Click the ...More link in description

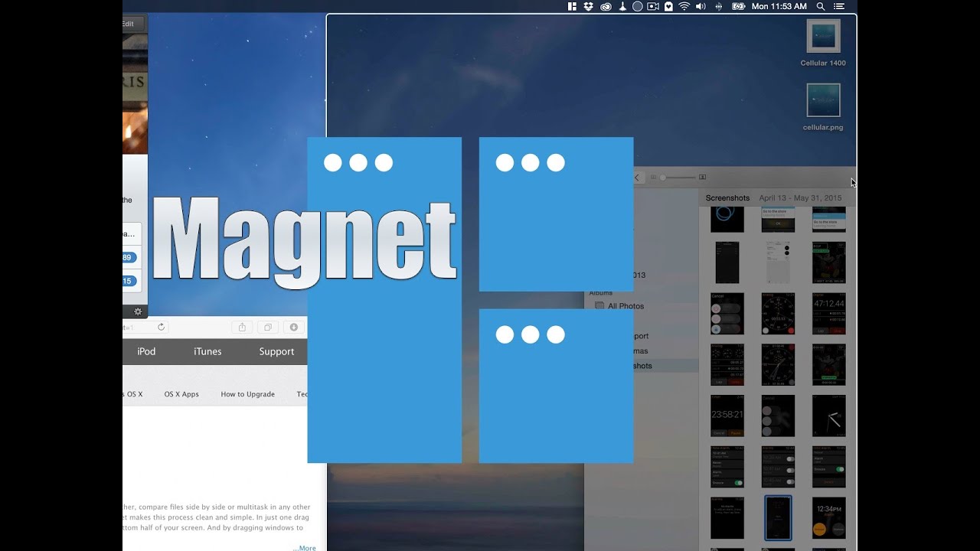(x=304, y=548)
